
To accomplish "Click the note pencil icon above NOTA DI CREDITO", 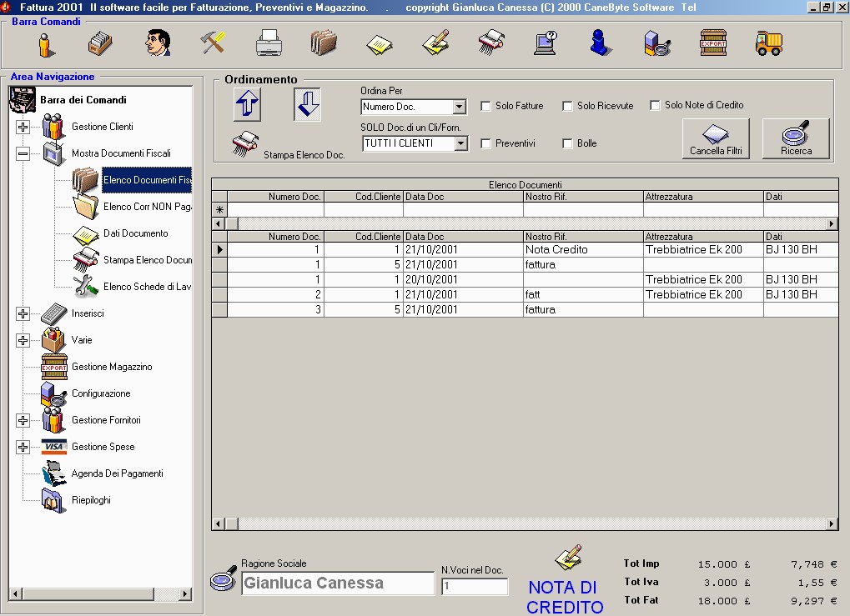I will [x=568, y=558].
